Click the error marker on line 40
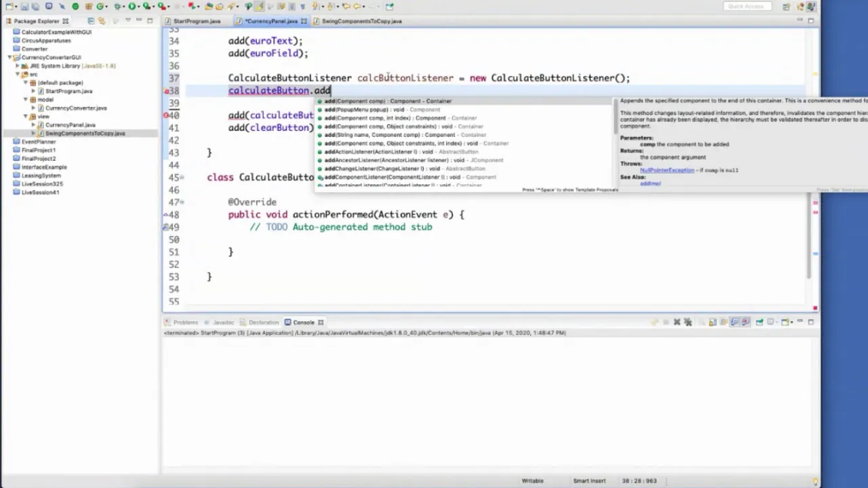Viewport: 868px width, 488px height. (x=166, y=116)
